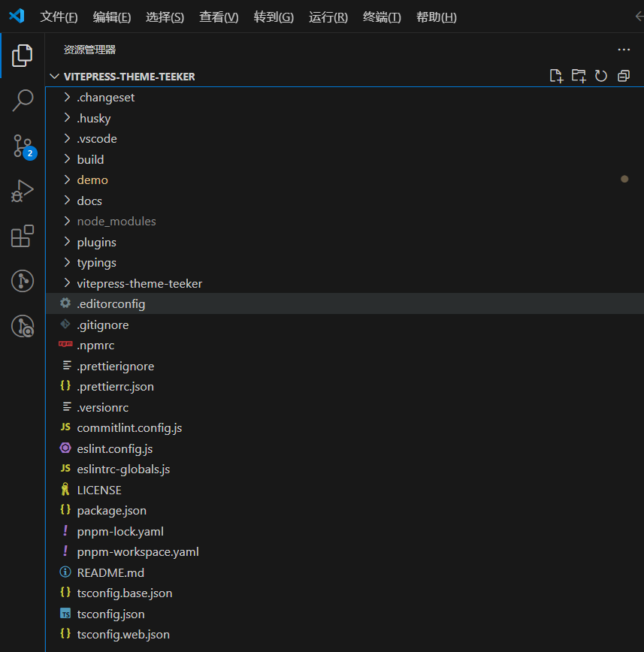This screenshot has width=644, height=652.
Task: Expand the demo folder
Action: (67, 180)
